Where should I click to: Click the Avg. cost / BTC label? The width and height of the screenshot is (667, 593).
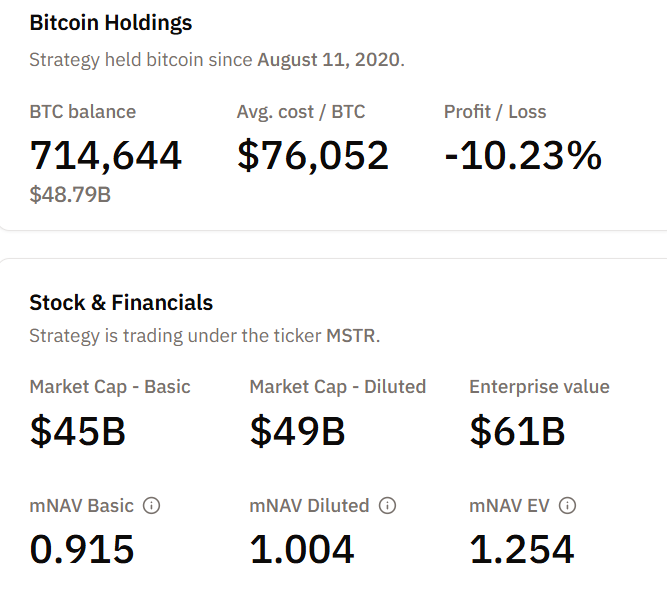[301, 112]
